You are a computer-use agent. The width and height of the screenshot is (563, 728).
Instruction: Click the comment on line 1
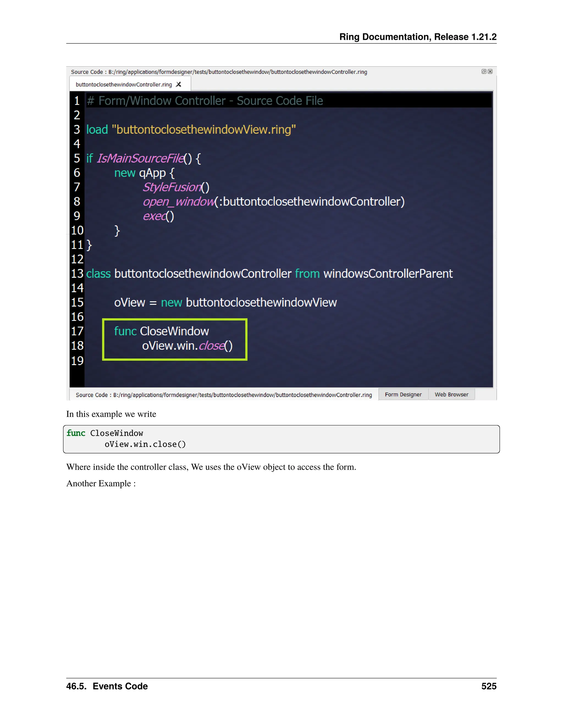click(x=205, y=101)
